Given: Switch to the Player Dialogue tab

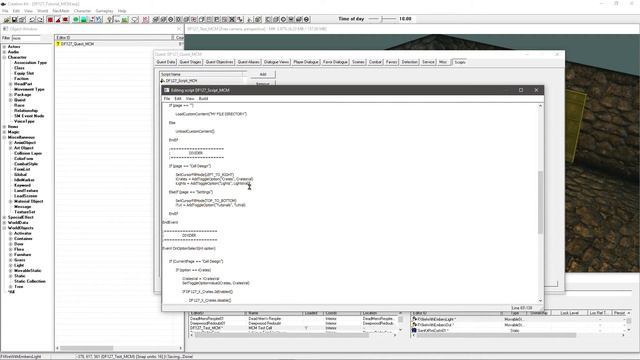Looking at the screenshot, I should [306, 62].
